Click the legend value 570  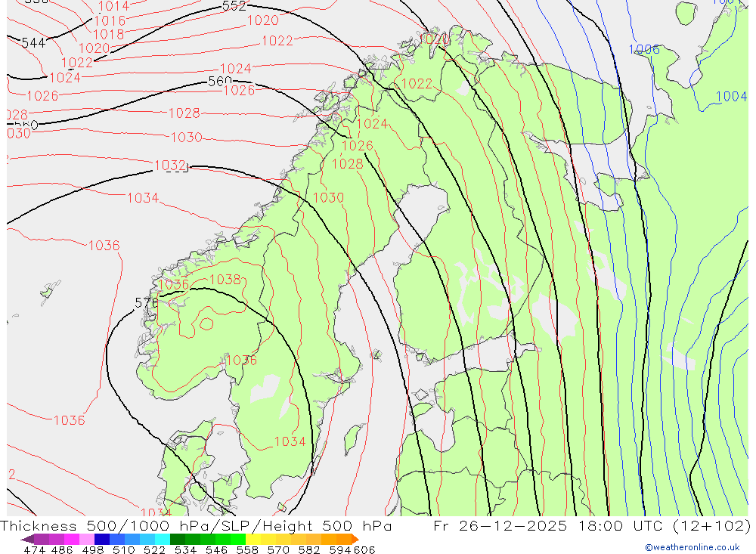tap(278, 549)
